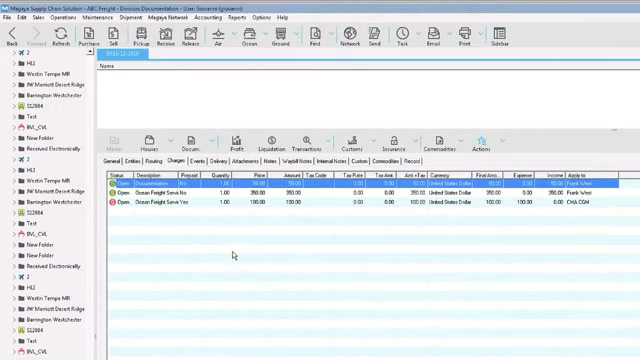640x360 pixels.
Task: Open the Ocean shipments icon
Action: point(249,36)
